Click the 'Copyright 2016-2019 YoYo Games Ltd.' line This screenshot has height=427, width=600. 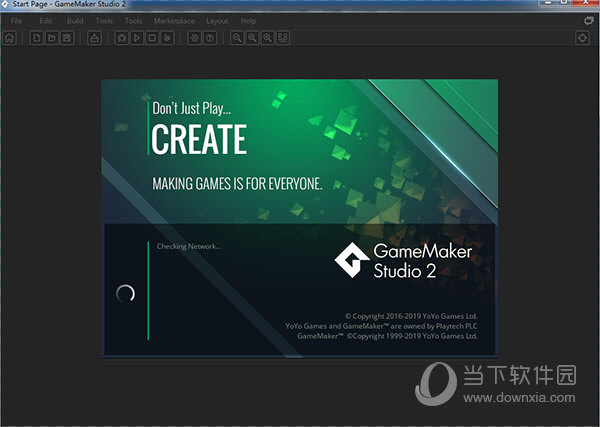[x=411, y=316]
